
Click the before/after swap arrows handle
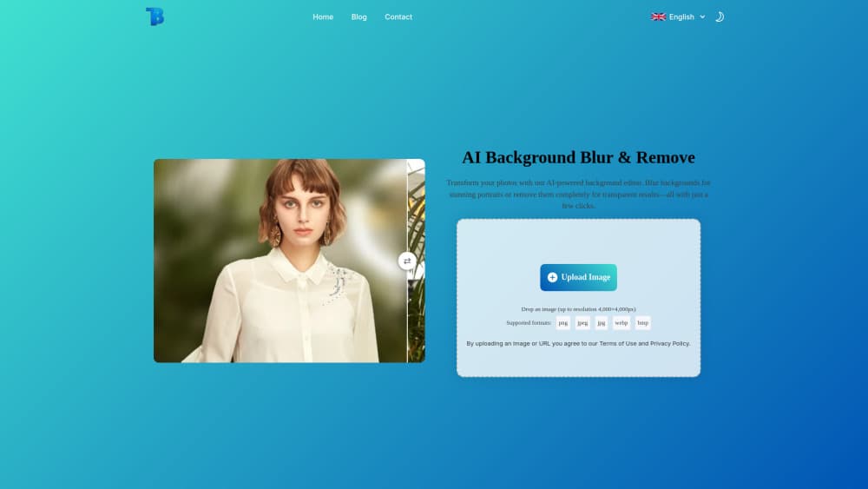[407, 261]
